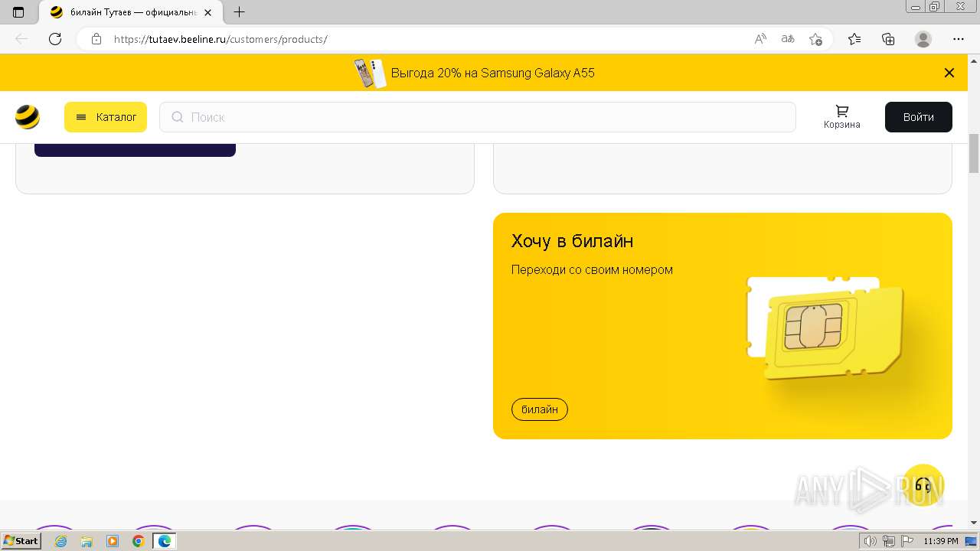Select the билайн Тутаев browser tab

click(x=130, y=12)
